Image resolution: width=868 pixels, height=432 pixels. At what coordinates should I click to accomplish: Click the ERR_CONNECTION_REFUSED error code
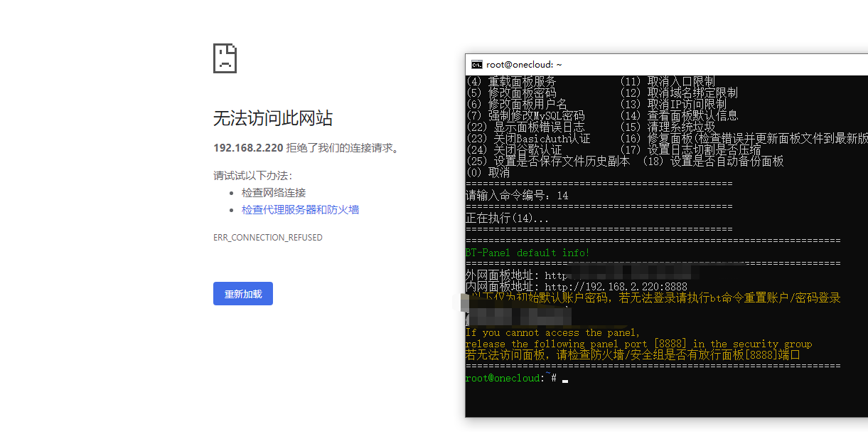(268, 237)
